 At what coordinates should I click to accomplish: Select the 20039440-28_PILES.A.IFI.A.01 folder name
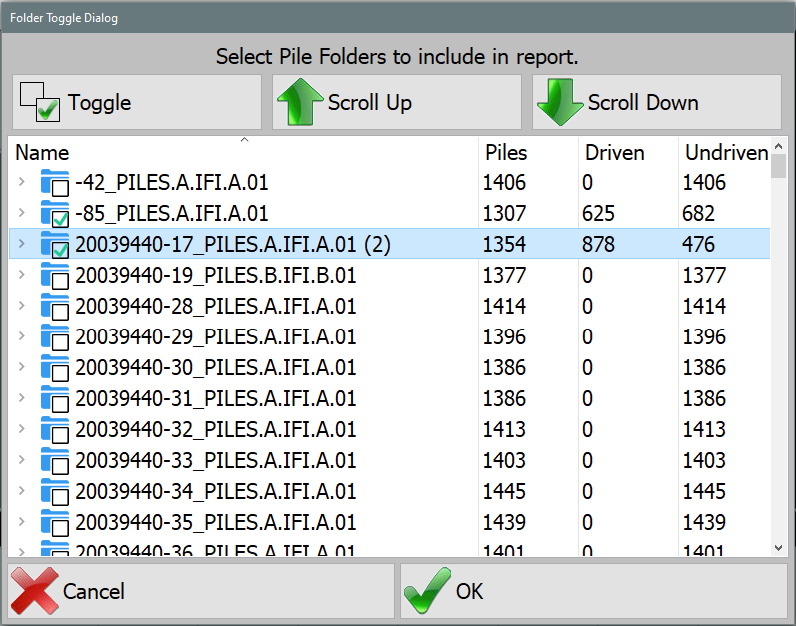coord(216,306)
